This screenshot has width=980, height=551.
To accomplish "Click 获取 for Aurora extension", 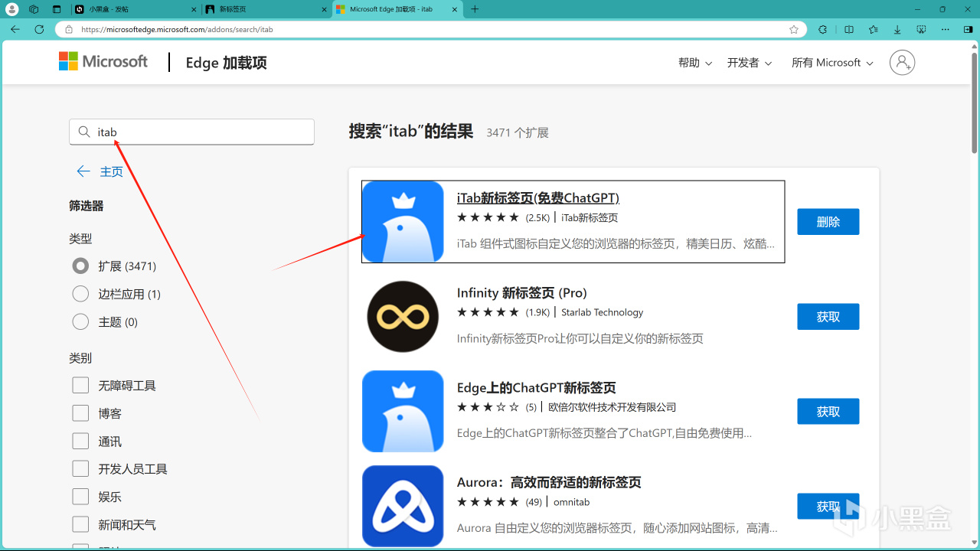I will click(828, 507).
